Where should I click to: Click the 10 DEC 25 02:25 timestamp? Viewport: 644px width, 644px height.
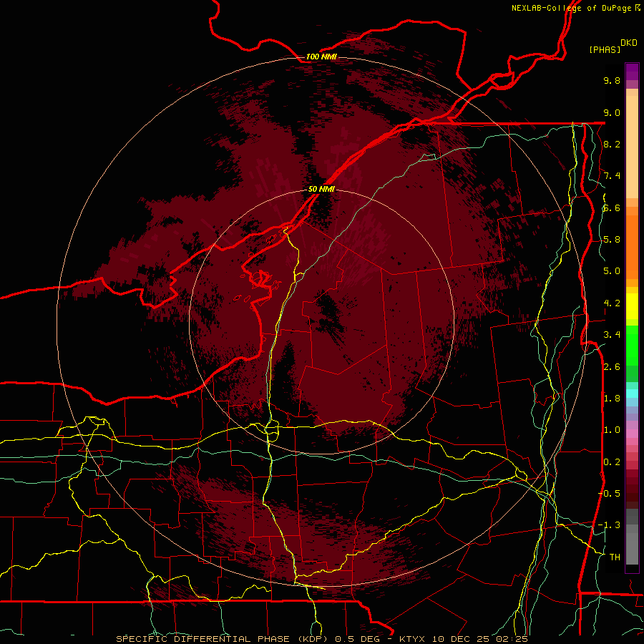(479, 639)
